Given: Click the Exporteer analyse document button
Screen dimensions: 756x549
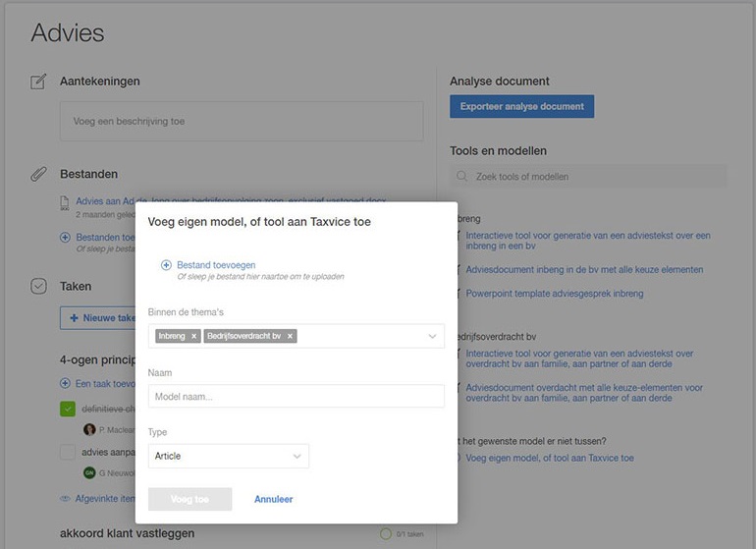Looking at the screenshot, I should pyautogui.click(x=521, y=106).
